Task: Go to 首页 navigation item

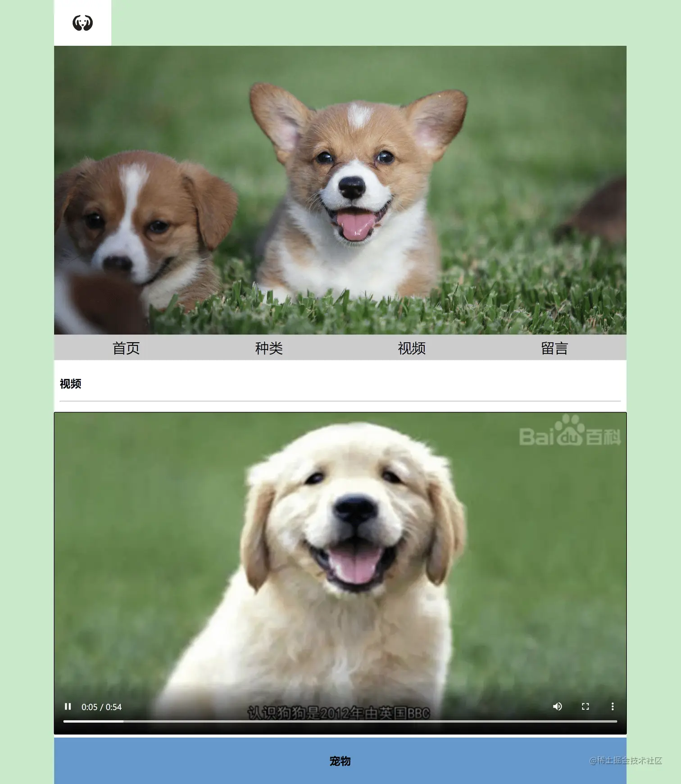Action: pyautogui.click(x=126, y=348)
